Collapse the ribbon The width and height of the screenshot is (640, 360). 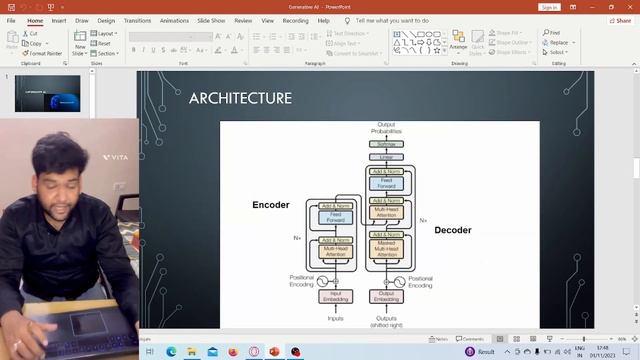[x=634, y=64]
